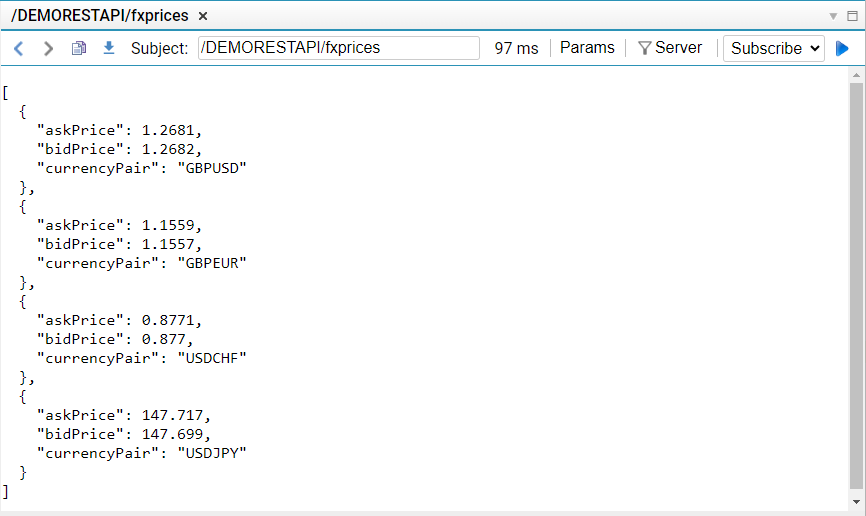Click the Server filter button
This screenshot has height=516, width=866.
point(670,48)
